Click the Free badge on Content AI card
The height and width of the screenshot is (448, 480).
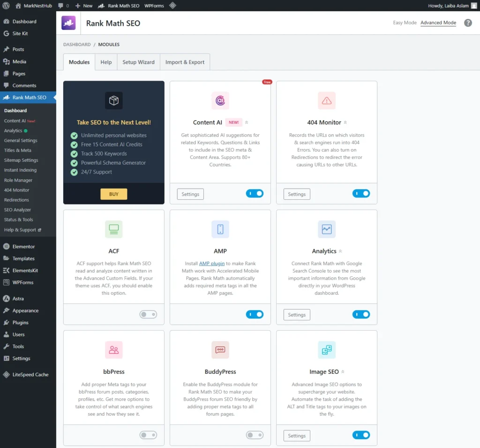pyautogui.click(x=267, y=82)
